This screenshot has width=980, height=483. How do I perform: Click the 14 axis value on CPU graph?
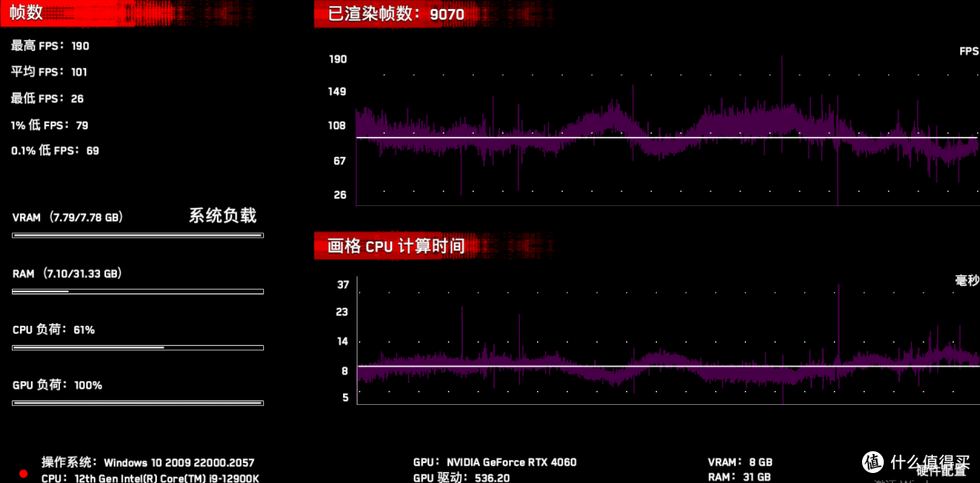click(343, 341)
